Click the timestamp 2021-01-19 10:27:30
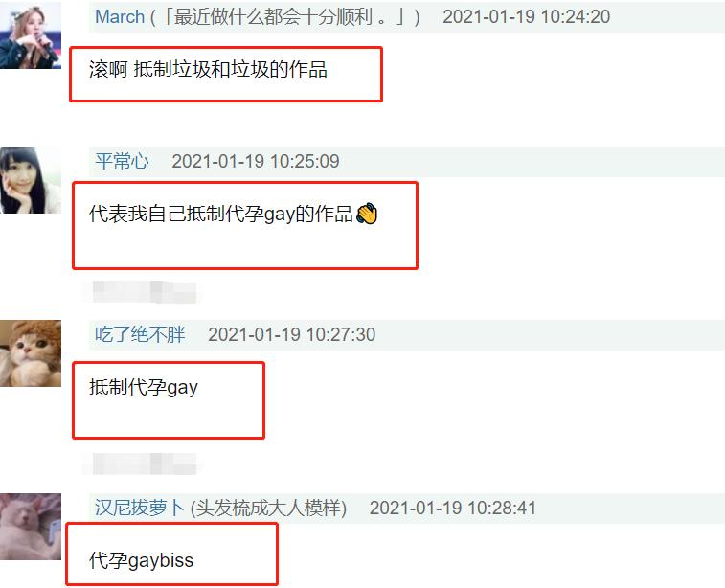The width and height of the screenshot is (725, 588). (292, 334)
